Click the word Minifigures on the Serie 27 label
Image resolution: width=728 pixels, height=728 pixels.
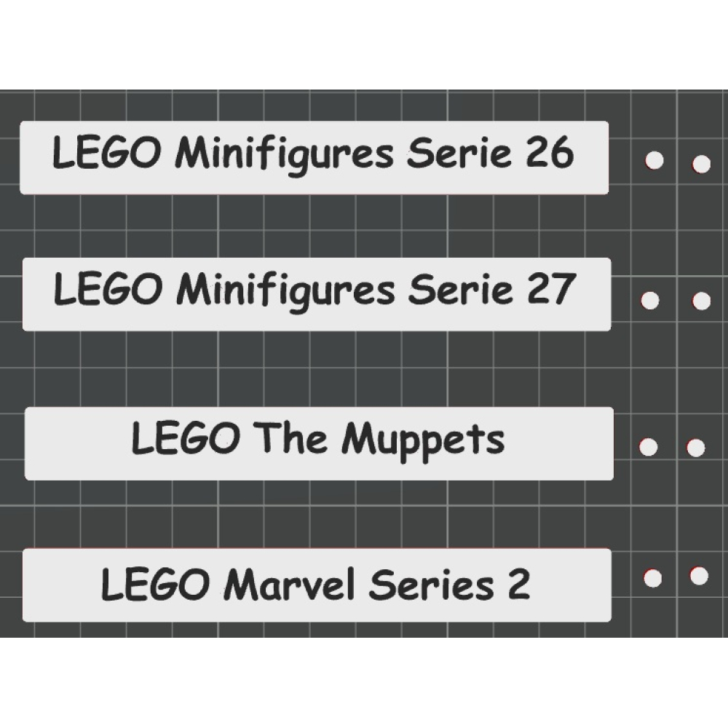[286, 291]
